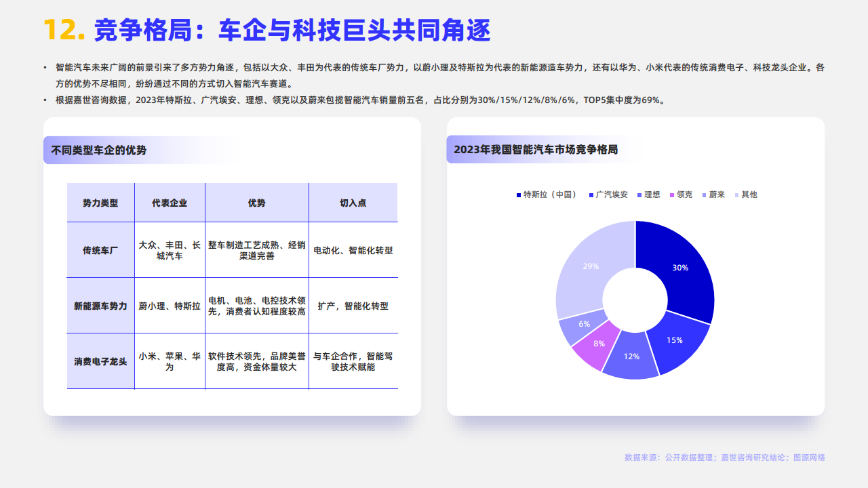
Task: Click the legend swatch for 蔚来
Action: [705, 195]
